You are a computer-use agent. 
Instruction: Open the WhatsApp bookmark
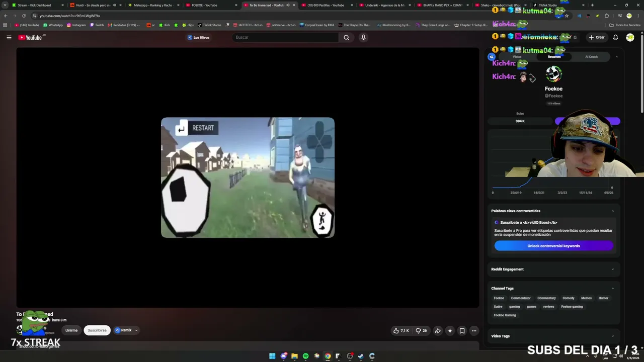(x=53, y=25)
